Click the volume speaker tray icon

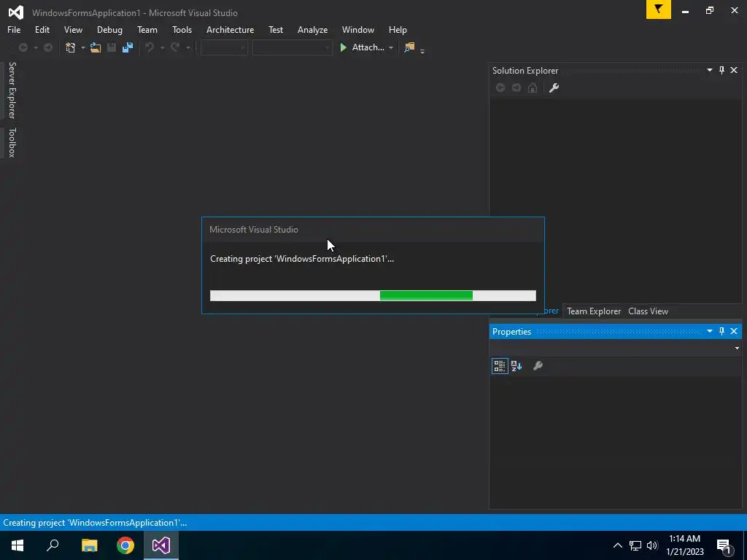(x=652, y=545)
